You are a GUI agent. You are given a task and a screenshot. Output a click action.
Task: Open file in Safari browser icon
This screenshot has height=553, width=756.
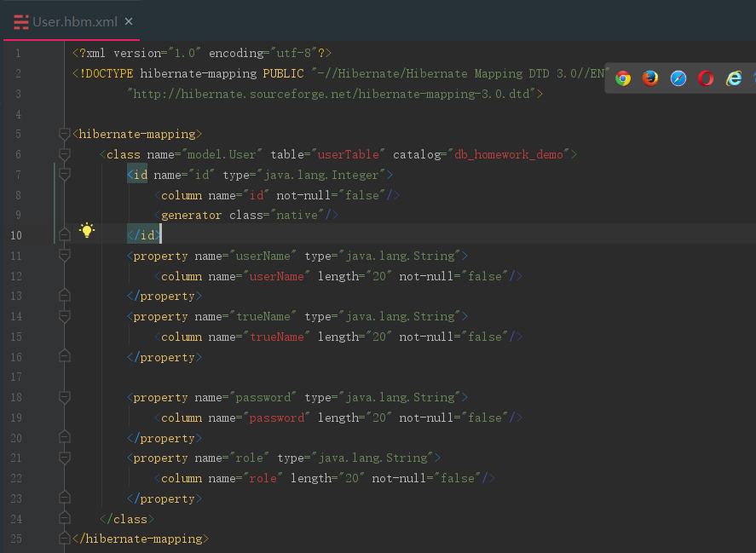click(x=678, y=78)
